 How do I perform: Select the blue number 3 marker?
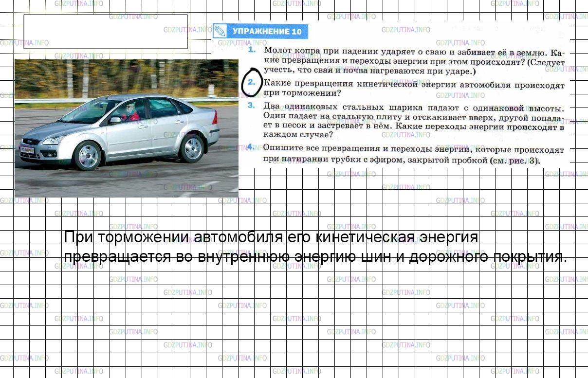pyautogui.click(x=251, y=105)
